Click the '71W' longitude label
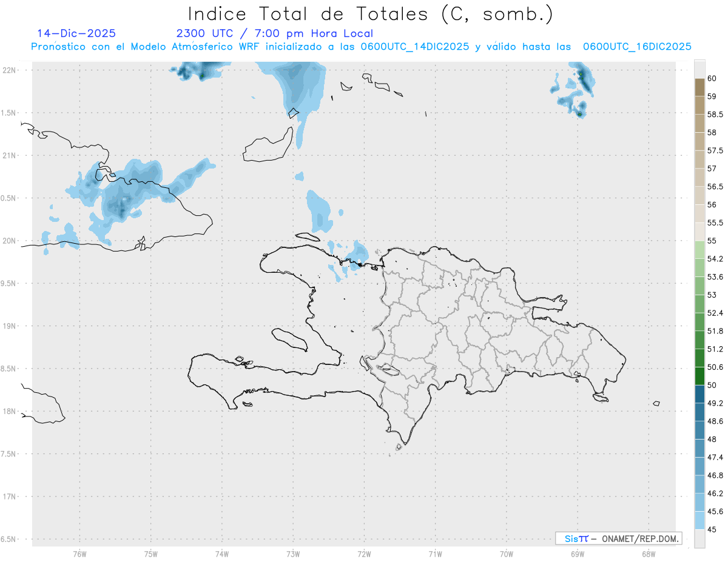Screen dimensions: 728x562 click(x=435, y=554)
